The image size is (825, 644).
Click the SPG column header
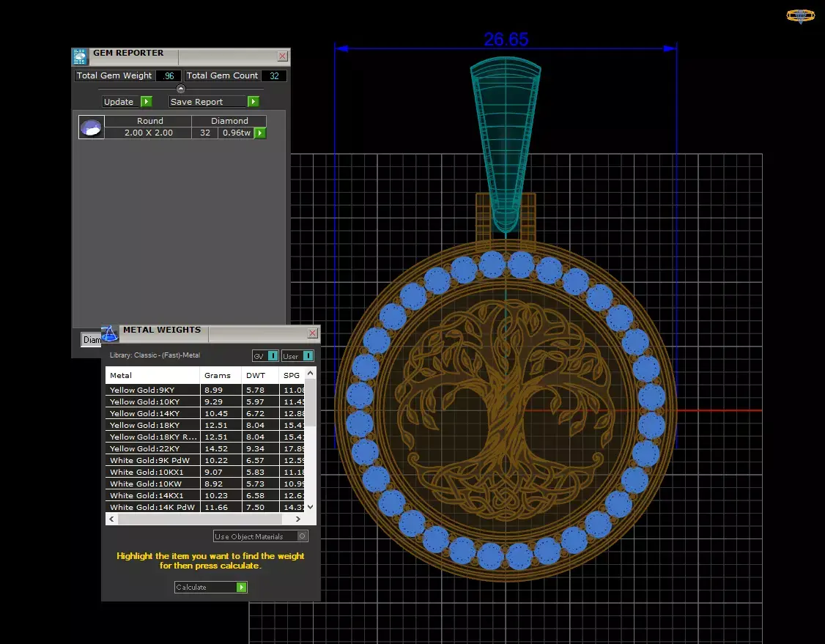pyautogui.click(x=292, y=375)
